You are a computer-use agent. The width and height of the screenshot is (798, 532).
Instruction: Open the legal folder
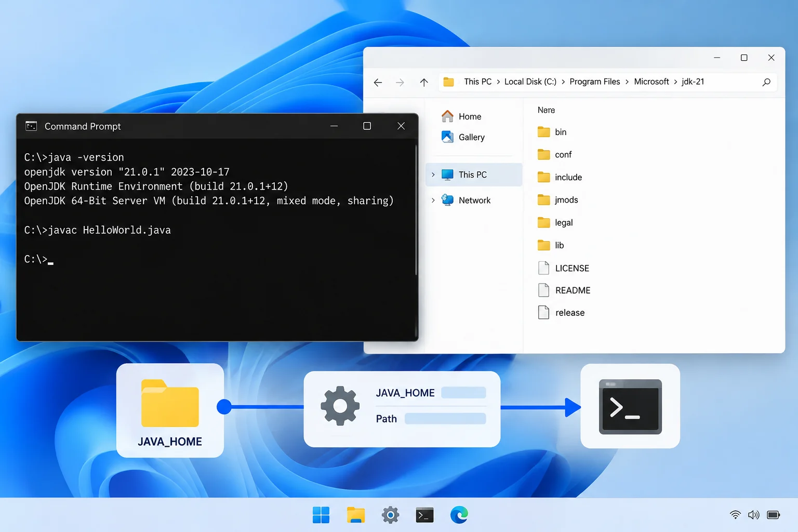pyautogui.click(x=555, y=222)
